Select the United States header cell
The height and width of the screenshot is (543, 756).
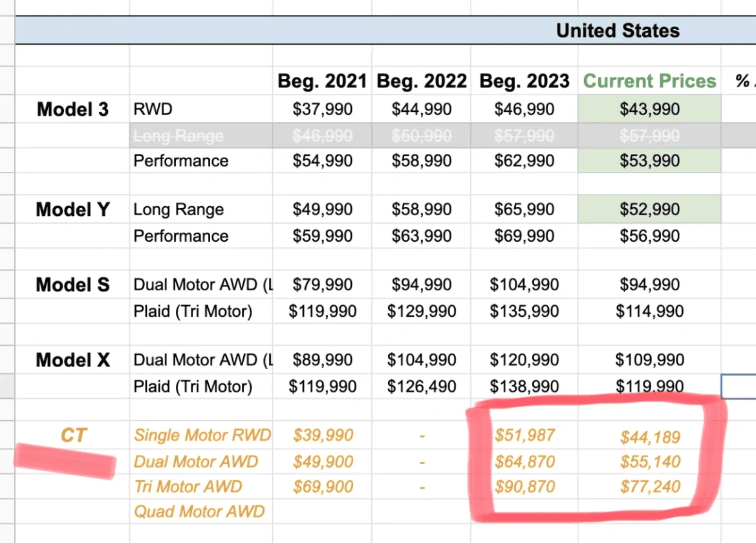(x=618, y=30)
